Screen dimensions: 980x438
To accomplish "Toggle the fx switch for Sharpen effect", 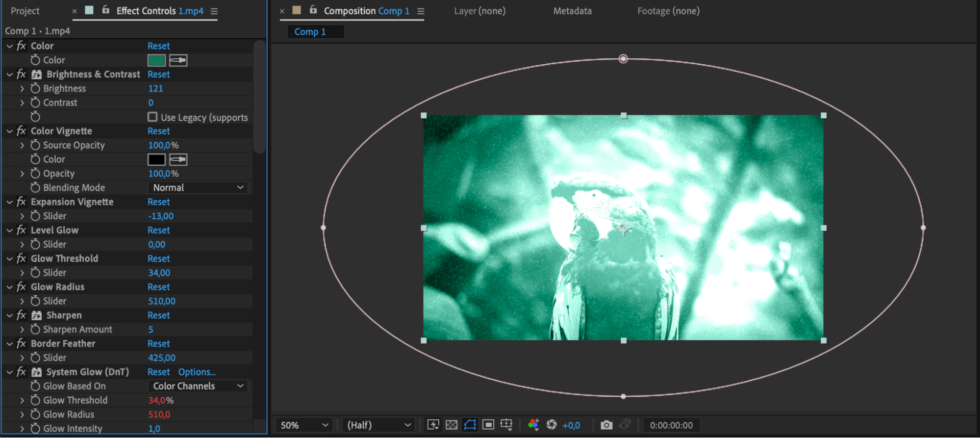I will coord(21,315).
